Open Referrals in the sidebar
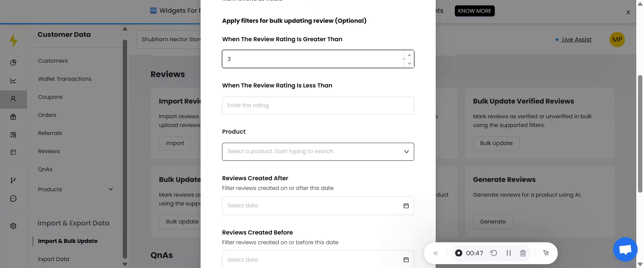 coord(50,133)
